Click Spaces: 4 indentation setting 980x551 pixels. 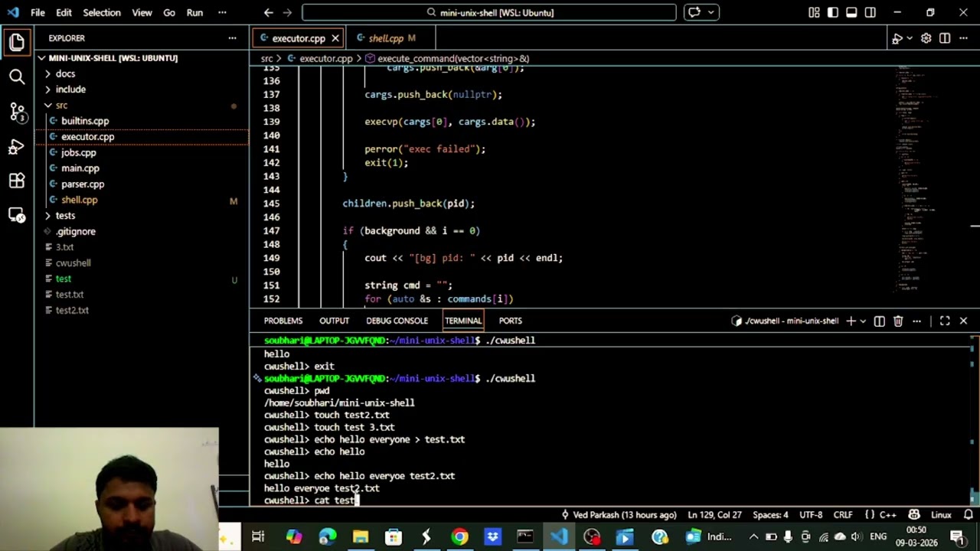[x=770, y=515]
